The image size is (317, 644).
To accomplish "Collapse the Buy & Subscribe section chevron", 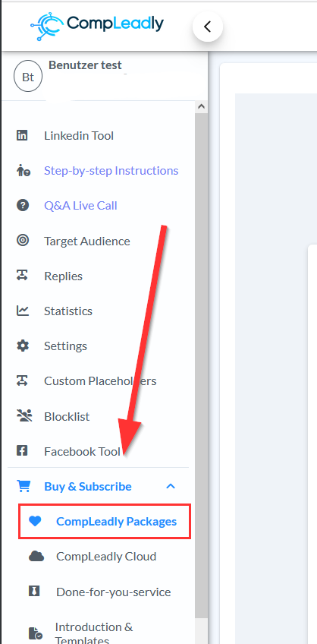I will [x=171, y=486].
